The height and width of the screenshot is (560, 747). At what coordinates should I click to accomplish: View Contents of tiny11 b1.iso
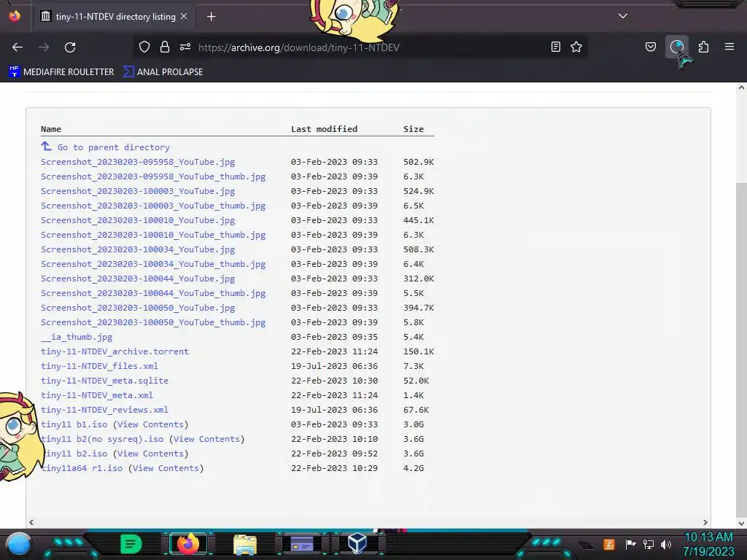click(150, 424)
